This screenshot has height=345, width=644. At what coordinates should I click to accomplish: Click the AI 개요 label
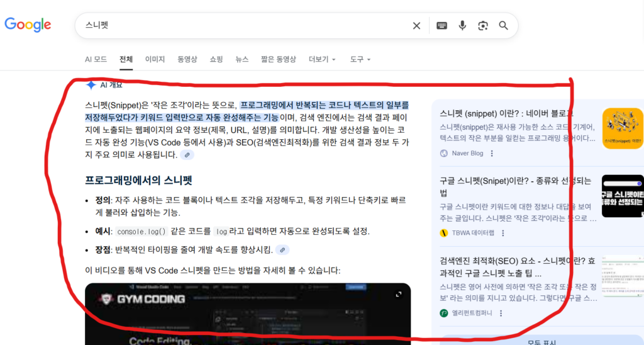tap(111, 85)
